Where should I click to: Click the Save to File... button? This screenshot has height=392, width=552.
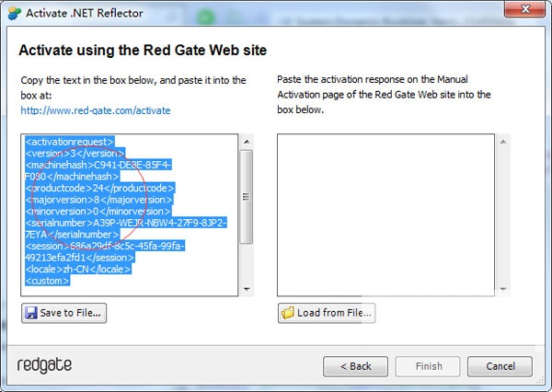click(63, 313)
